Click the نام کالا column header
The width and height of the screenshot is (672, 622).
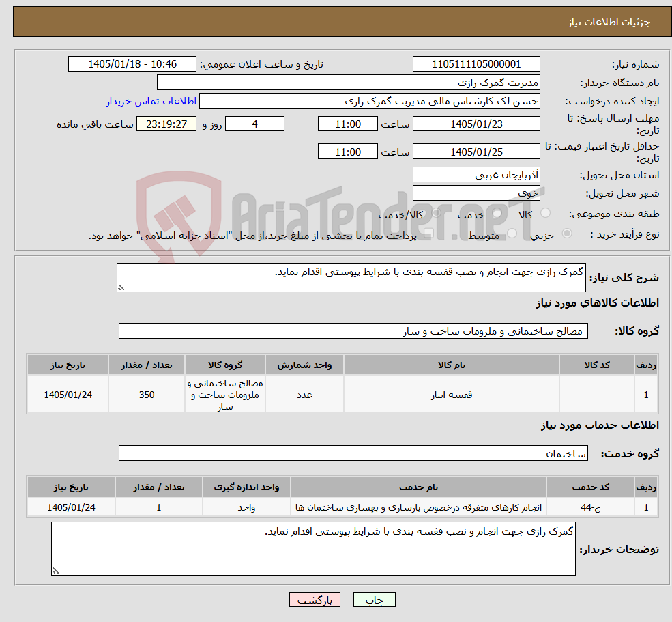pyautogui.click(x=451, y=365)
